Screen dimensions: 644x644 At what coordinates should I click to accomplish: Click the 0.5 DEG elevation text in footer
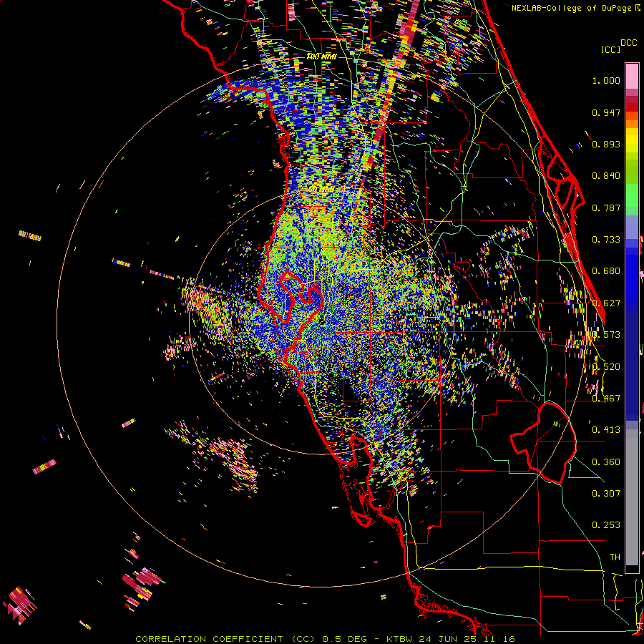344,639
